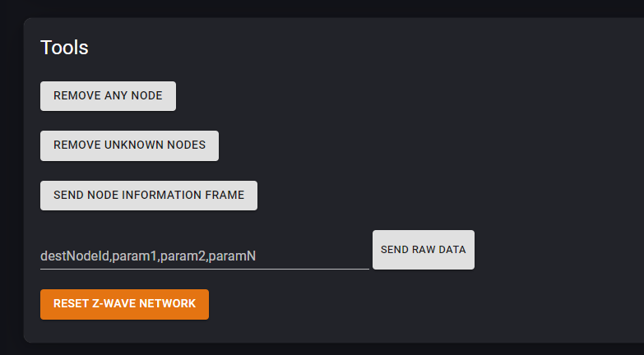Trigger Send Node Information Frame
Screen dimensions: 644x355
pos(149,196)
